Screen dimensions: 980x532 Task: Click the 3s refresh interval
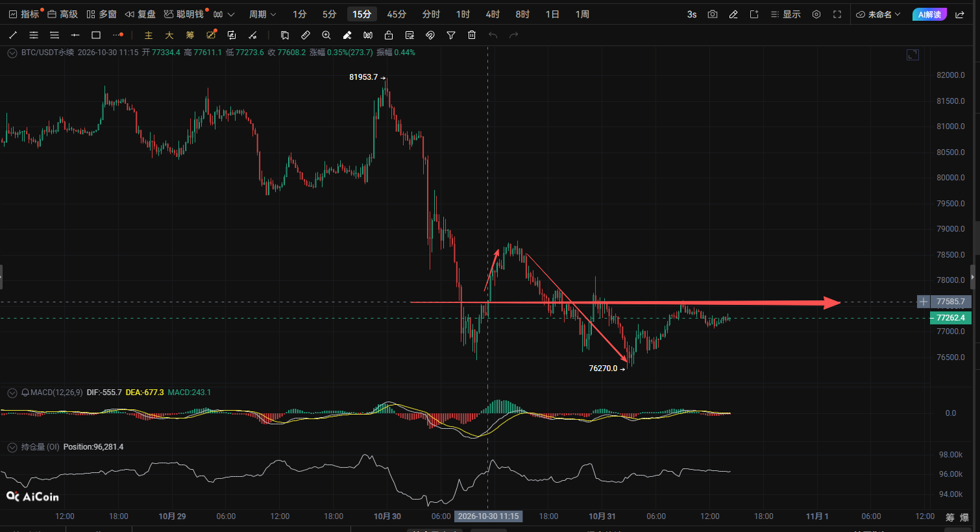pos(692,14)
